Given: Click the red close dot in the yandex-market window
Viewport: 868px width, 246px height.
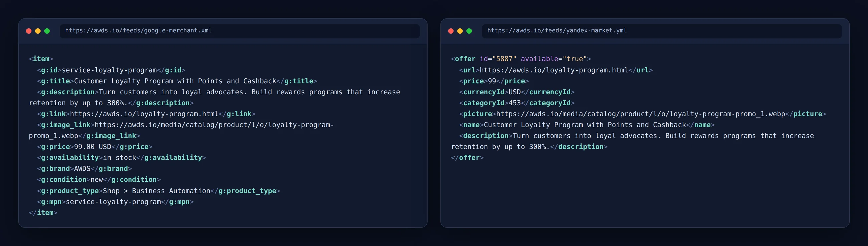Looking at the screenshot, I should click(451, 31).
